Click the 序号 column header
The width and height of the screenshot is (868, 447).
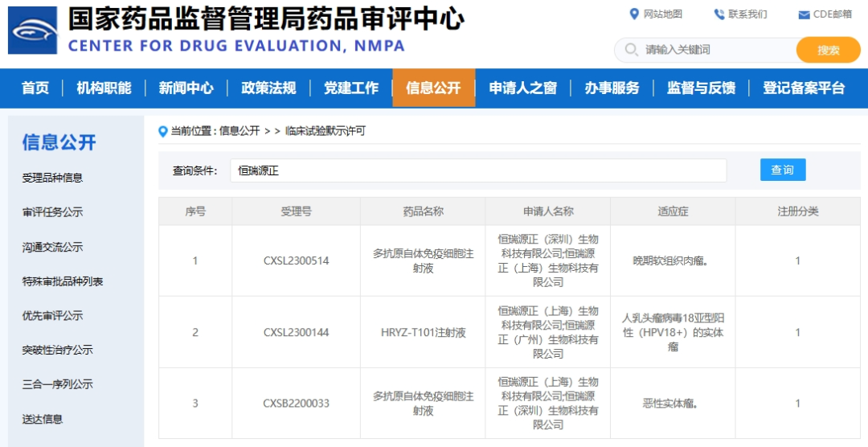(195, 211)
